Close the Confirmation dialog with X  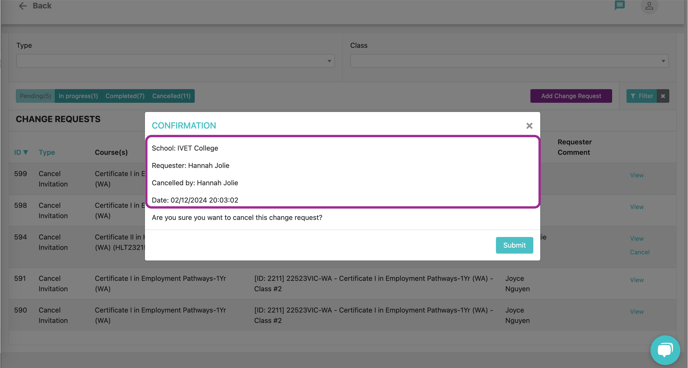coord(529,126)
